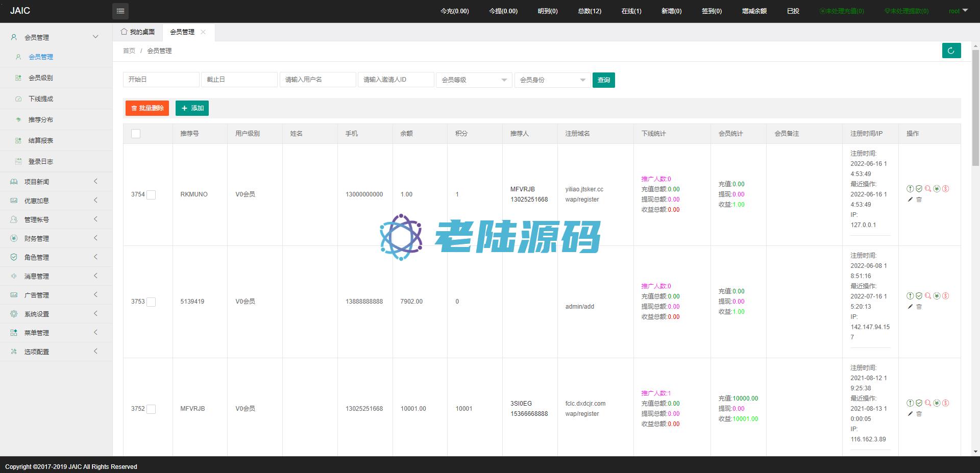Switch to the 我的桌面 tab

click(x=138, y=32)
